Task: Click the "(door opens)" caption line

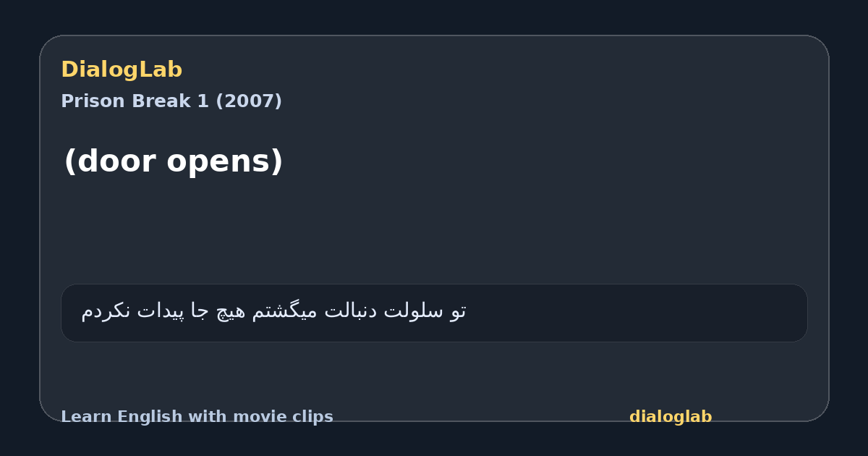Action: point(174,161)
